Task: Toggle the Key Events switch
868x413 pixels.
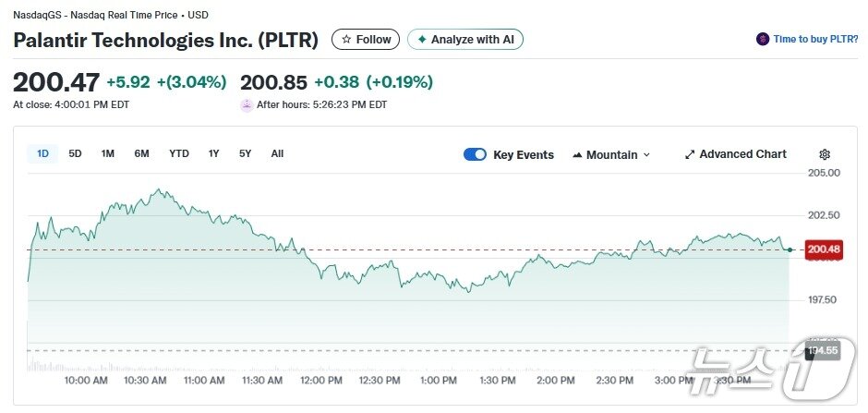Action: tap(475, 154)
